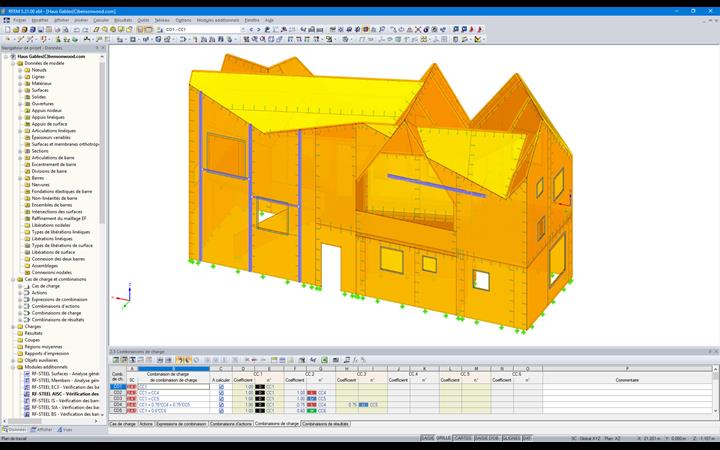Click blue CC3 color swatch in CO4 row
Screen dimensions: 720x450
pyautogui.click(x=363, y=405)
